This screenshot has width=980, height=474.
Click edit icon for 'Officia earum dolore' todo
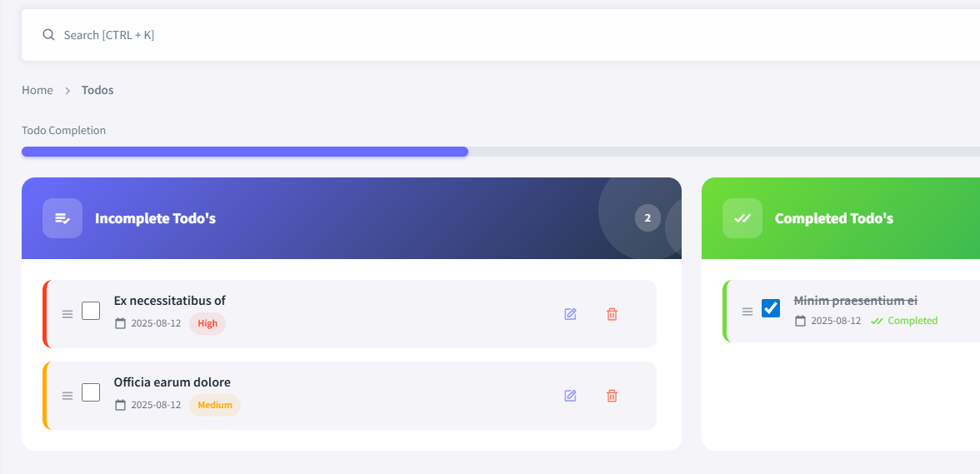570,396
